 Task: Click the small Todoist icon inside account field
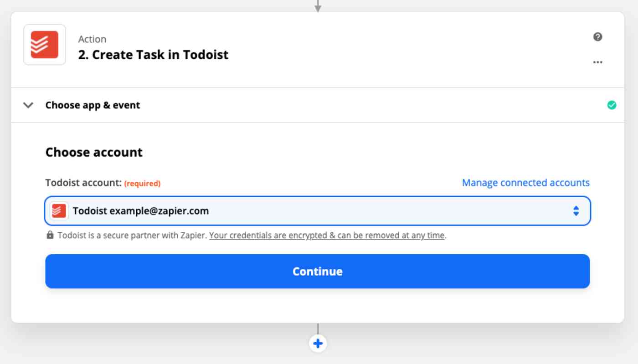pyautogui.click(x=59, y=211)
